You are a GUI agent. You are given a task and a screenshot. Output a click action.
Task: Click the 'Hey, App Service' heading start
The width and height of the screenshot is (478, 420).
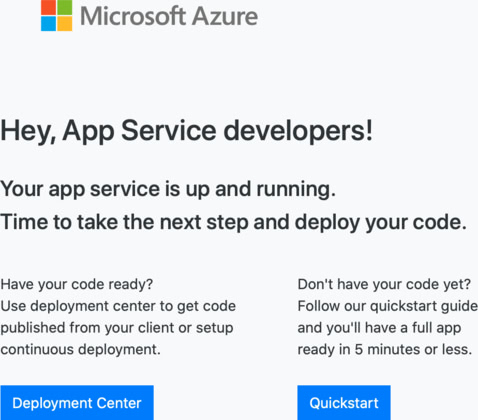tap(108, 131)
